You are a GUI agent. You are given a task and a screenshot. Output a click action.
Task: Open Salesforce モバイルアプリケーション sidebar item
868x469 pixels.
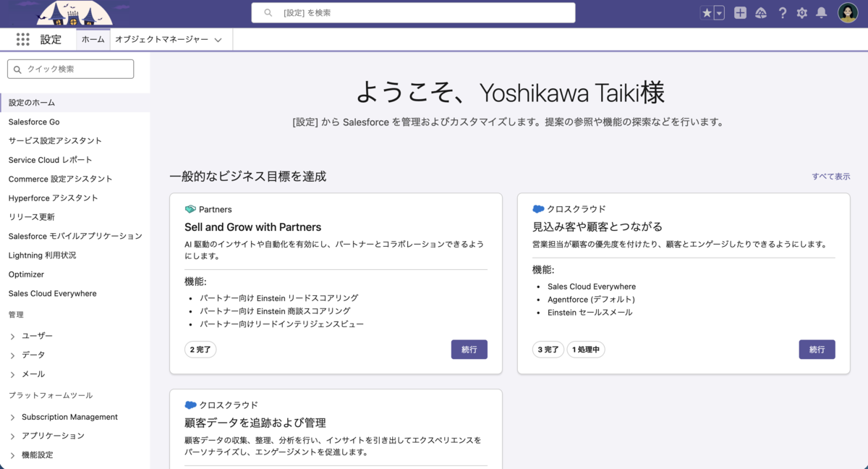point(75,236)
